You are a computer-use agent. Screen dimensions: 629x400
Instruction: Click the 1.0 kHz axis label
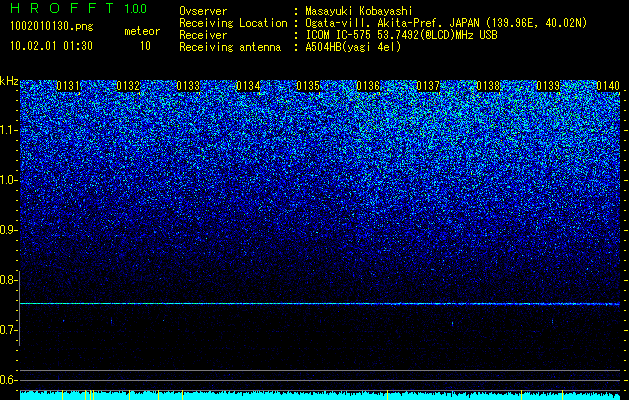(7, 180)
